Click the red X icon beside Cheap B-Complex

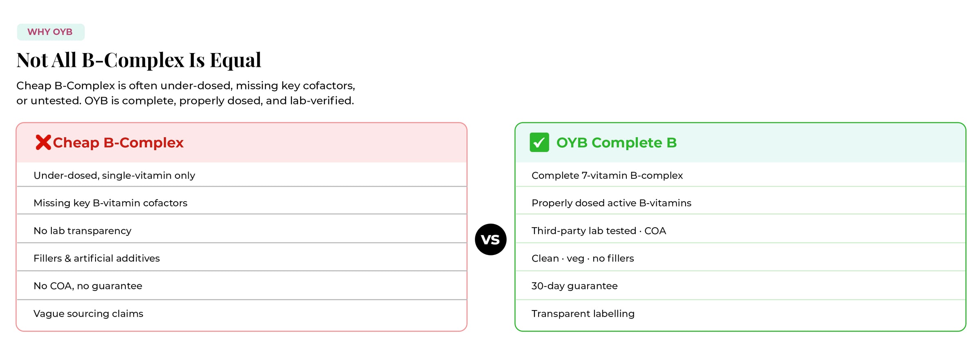click(x=43, y=142)
